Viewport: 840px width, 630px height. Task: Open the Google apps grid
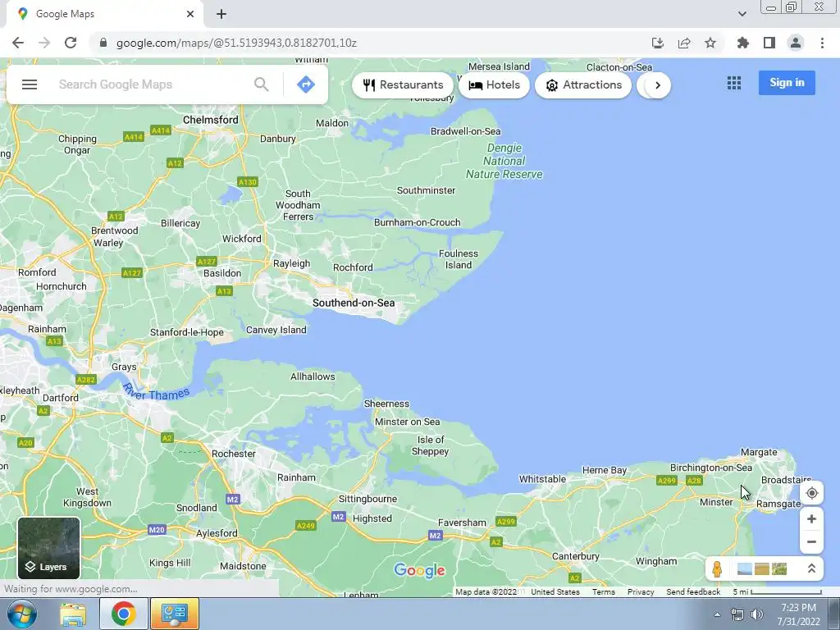(734, 83)
